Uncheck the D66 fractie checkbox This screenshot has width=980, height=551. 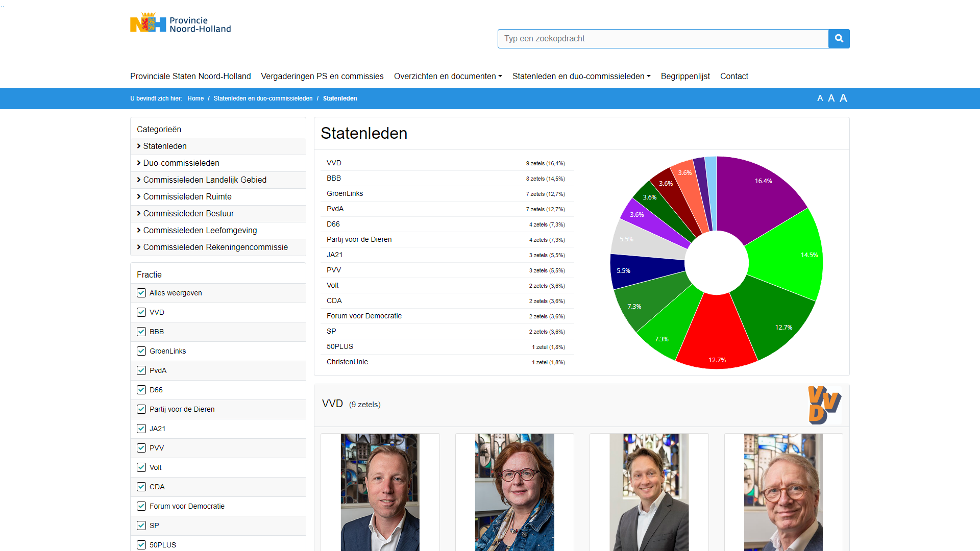(x=141, y=390)
